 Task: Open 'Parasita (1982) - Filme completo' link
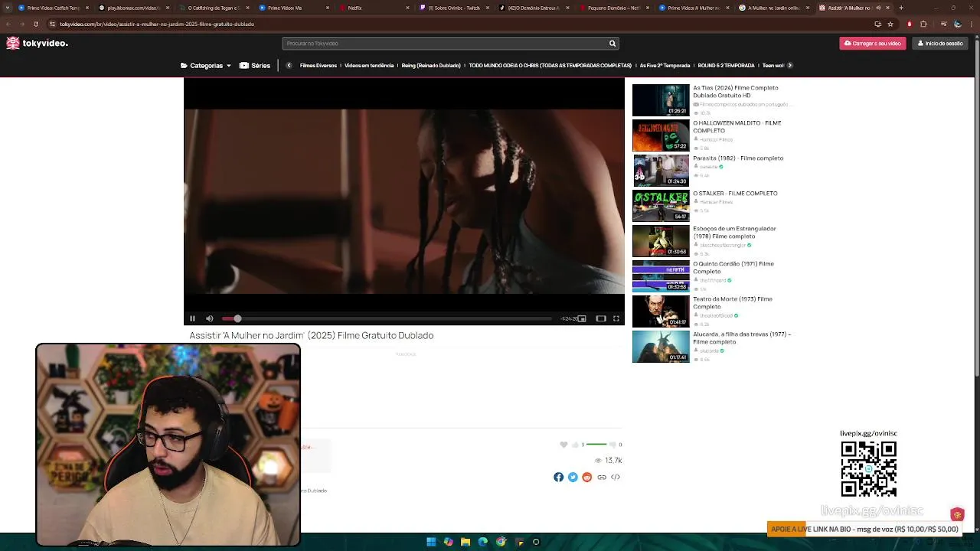[738, 158]
